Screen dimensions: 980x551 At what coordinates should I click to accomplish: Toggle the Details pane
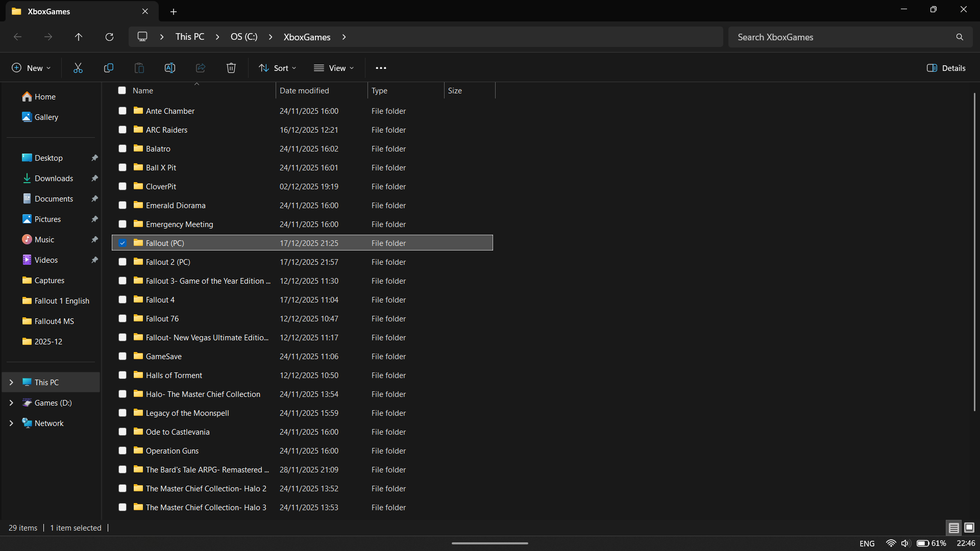(946, 67)
